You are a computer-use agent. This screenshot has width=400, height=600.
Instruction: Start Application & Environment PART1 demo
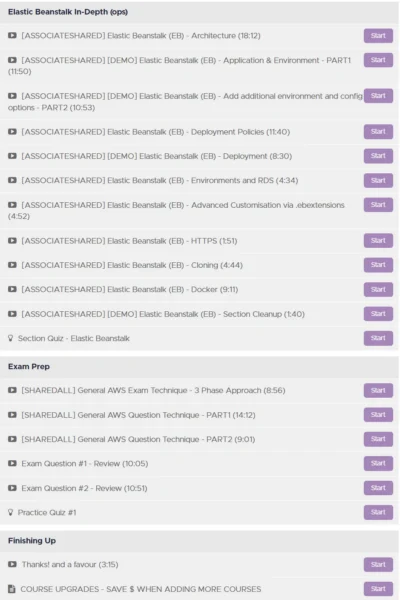click(378, 60)
